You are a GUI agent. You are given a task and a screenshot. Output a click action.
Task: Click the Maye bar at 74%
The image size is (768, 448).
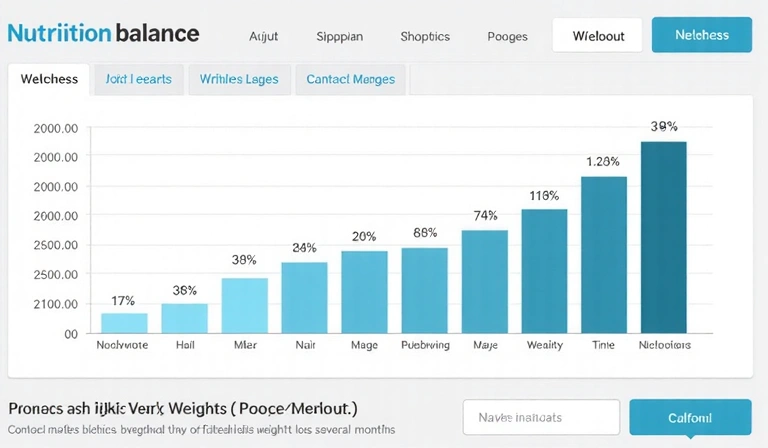point(484,281)
